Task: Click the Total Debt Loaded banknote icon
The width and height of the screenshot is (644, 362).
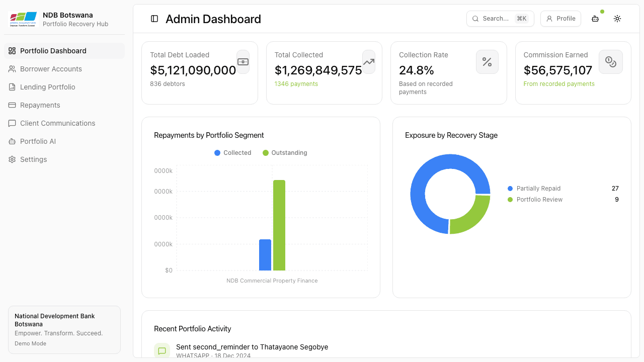Action: [243, 62]
